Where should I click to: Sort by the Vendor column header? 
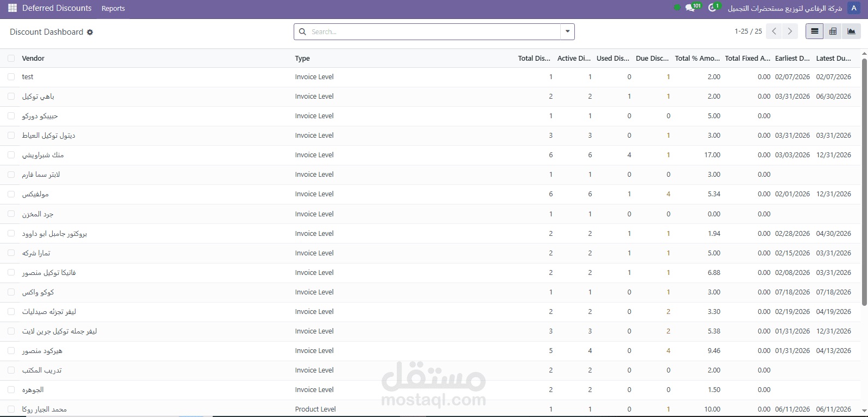[x=33, y=58]
